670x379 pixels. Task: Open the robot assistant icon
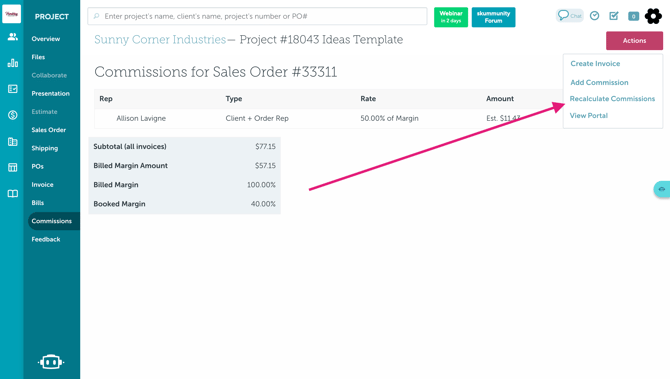click(51, 362)
